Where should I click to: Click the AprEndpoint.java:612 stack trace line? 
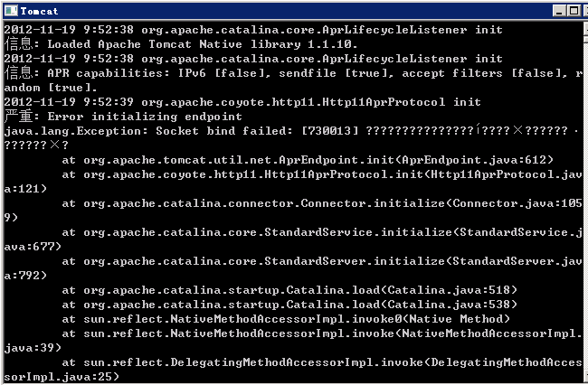coord(308,160)
